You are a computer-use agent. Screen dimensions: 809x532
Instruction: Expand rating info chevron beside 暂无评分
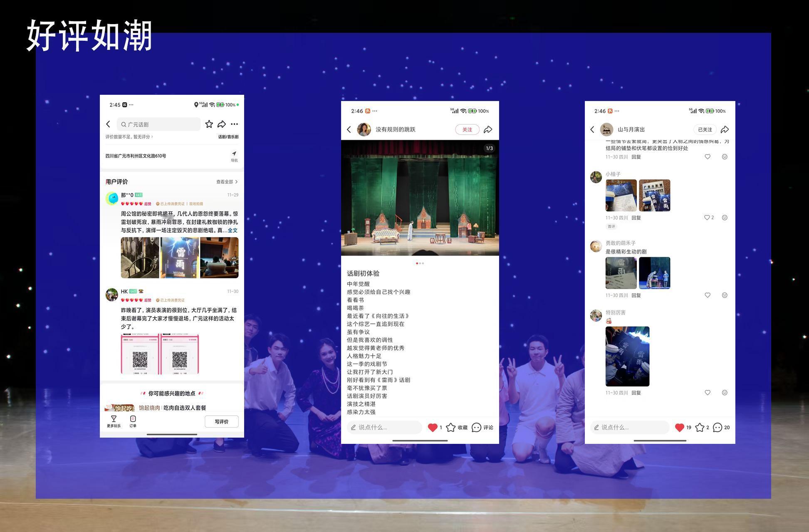click(x=152, y=137)
